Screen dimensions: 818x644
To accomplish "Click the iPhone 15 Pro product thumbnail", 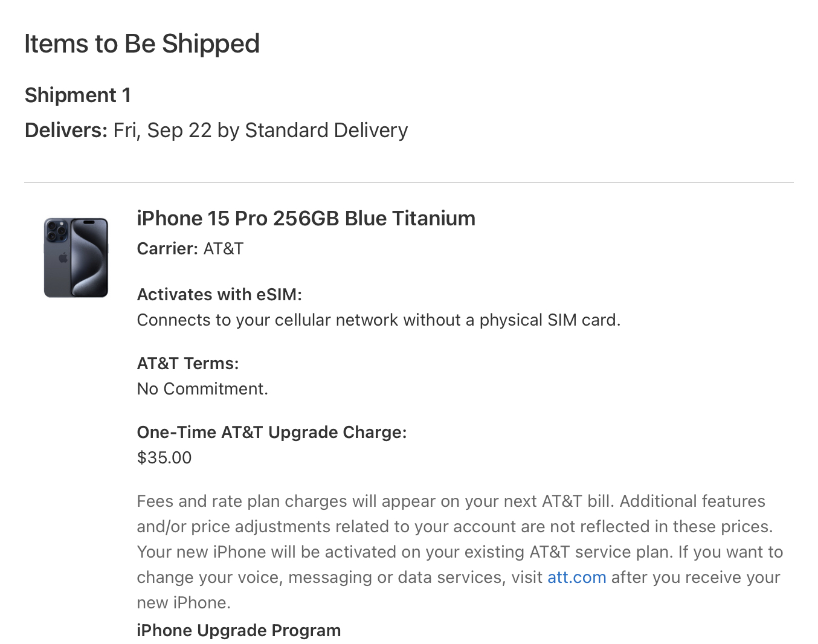I will pyautogui.click(x=76, y=258).
